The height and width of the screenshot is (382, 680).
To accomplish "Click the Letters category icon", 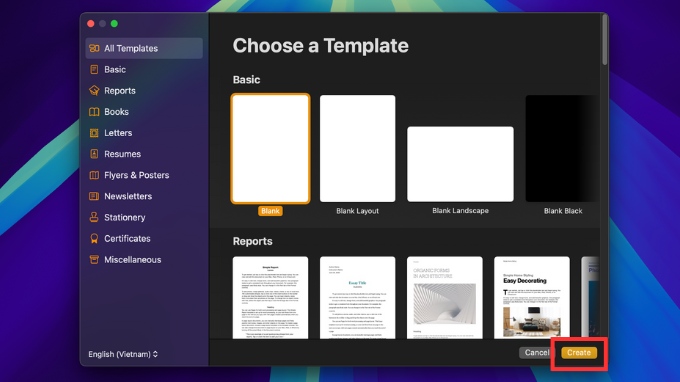I will tap(94, 133).
